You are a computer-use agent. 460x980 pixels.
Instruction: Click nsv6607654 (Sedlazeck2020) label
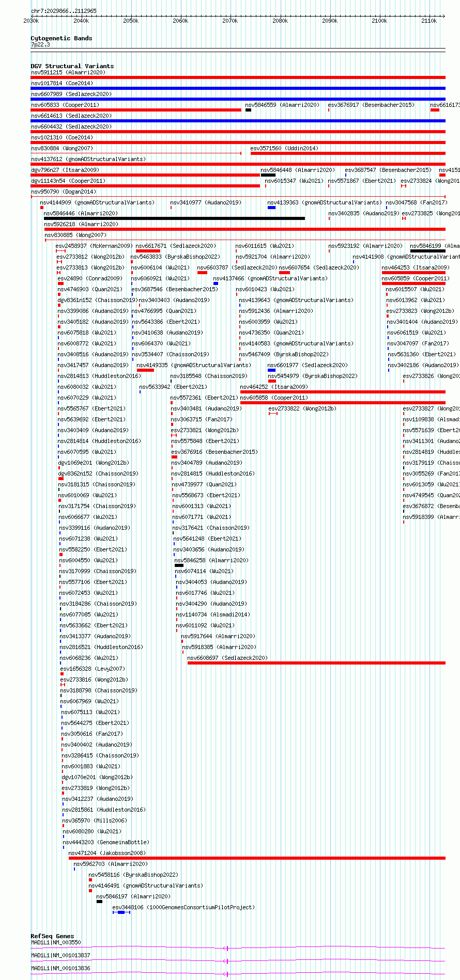[319, 267]
